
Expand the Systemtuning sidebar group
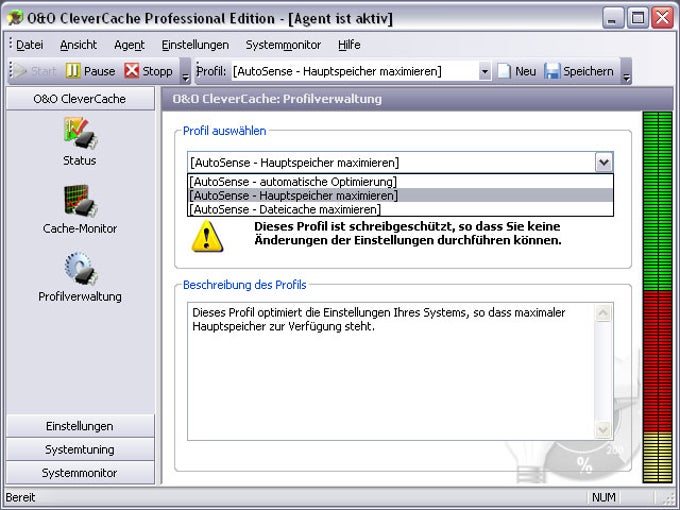(80, 449)
